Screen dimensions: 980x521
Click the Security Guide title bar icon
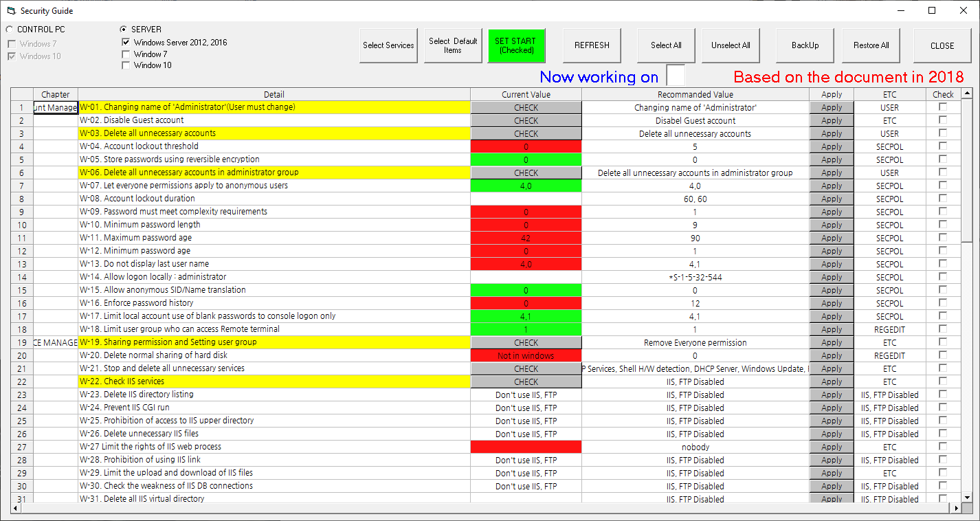click(x=10, y=10)
